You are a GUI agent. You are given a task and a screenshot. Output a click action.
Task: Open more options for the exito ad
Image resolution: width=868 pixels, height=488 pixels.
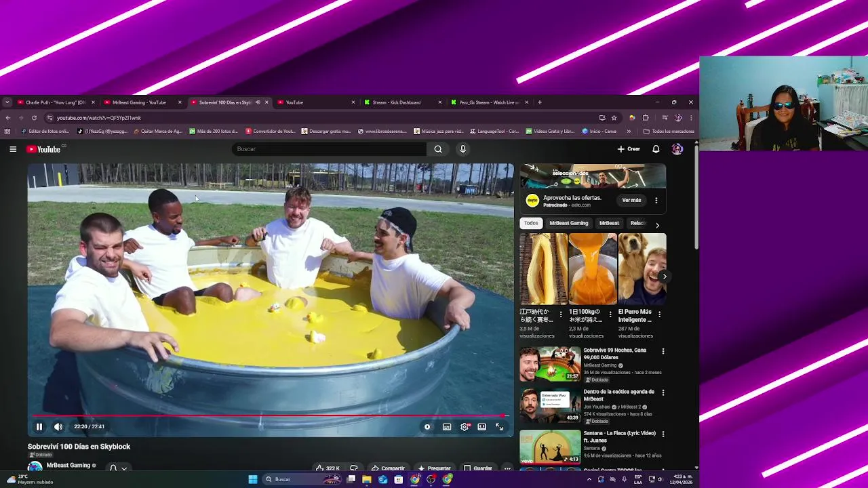[x=656, y=201]
